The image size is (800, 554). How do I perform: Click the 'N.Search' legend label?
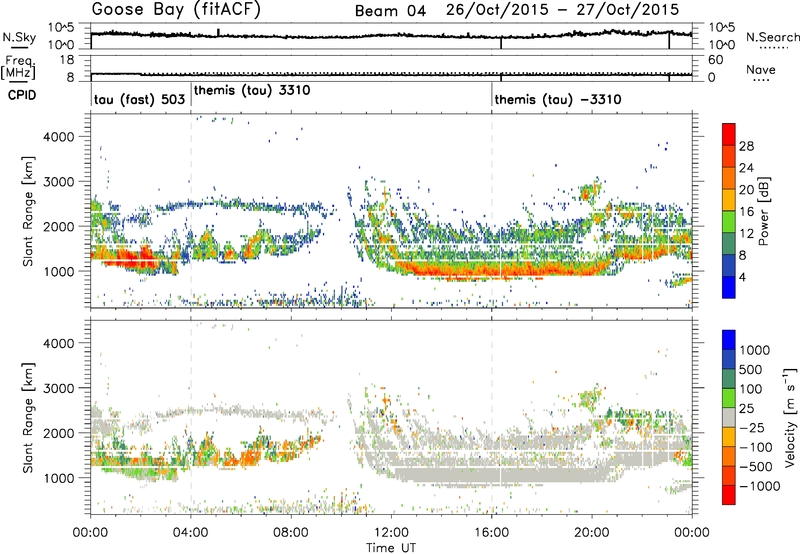772,37
